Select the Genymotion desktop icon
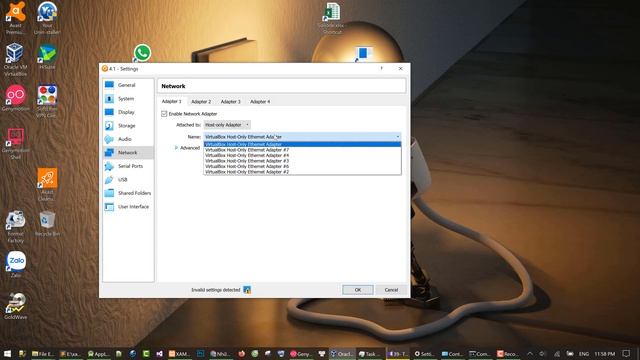The image size is (640, 360). pyautogui.click(x=16, y=98)
